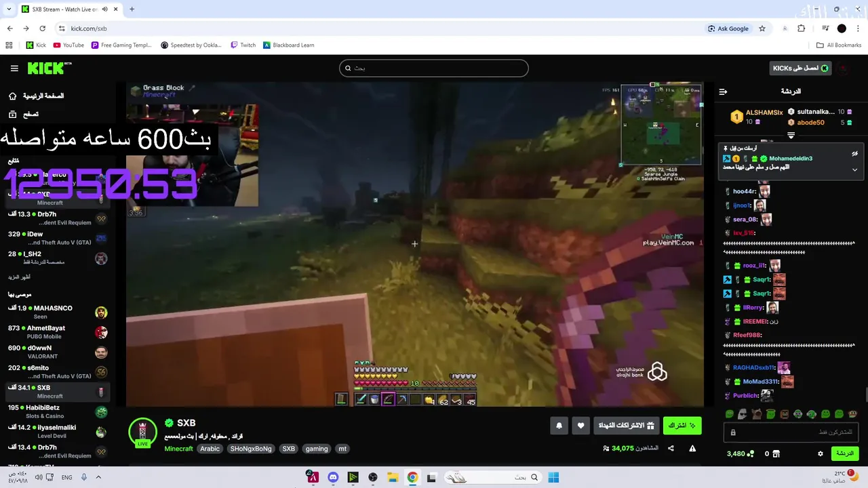
Task: Open Ask Google button in address bar
Action: click(728, 28)
